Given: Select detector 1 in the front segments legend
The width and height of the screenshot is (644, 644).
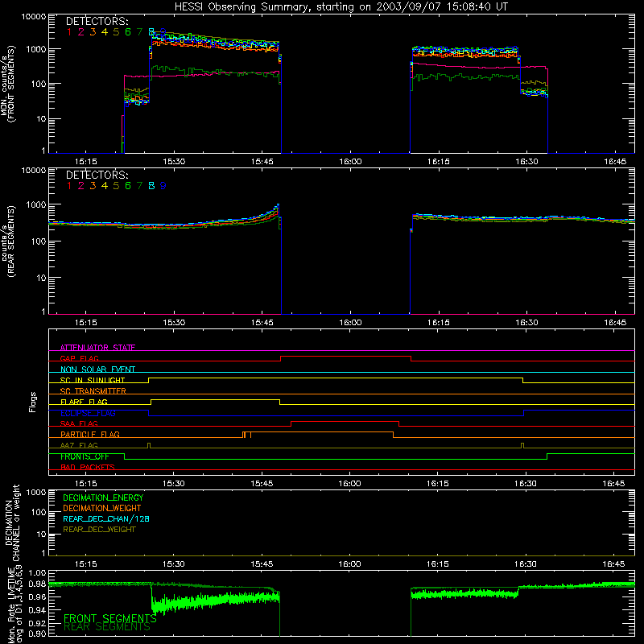Looking at the screenshot, I should coord(69,32).
